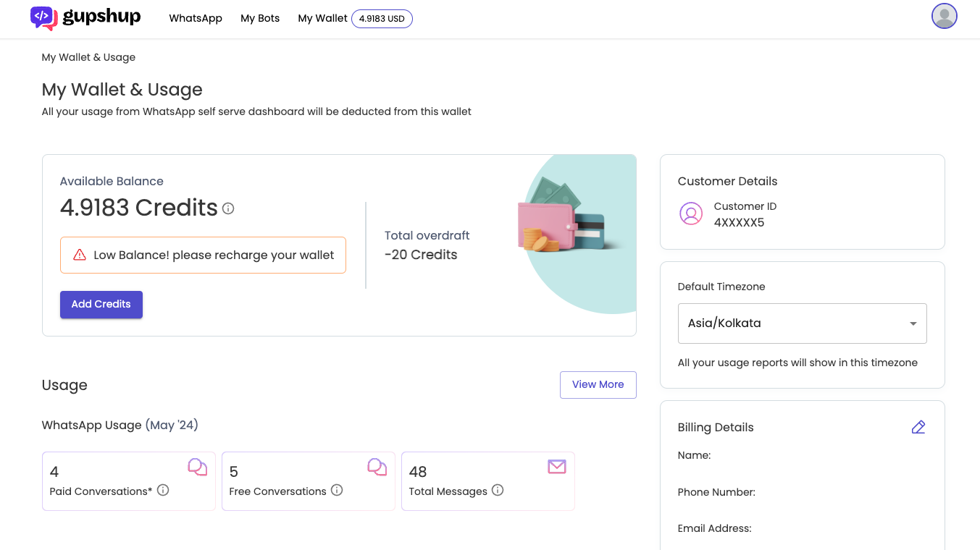Click the 'Available Balance' label
The width and height of the screenshot is (980, 550).
pos(112,181)
